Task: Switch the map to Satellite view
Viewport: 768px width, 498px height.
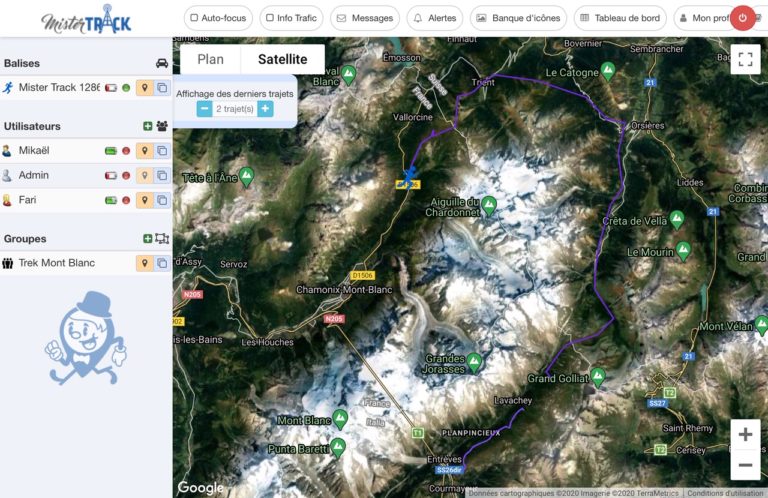Action: coord(283,59)
